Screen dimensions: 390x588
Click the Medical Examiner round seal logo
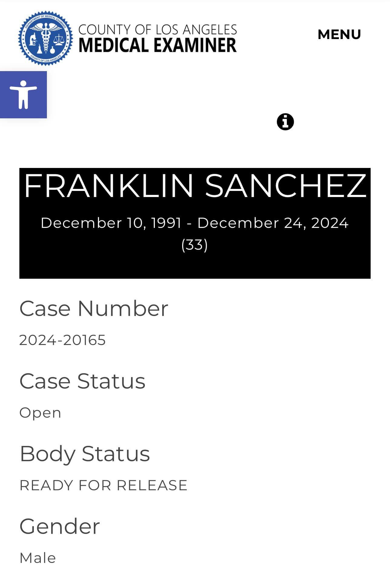(45, 38)
